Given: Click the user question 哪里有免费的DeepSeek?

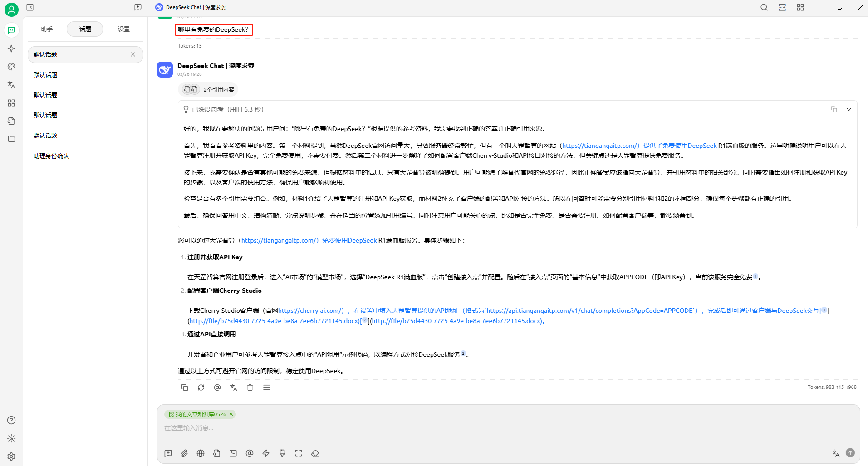Looking at the screenshot, I should [213, 29].
